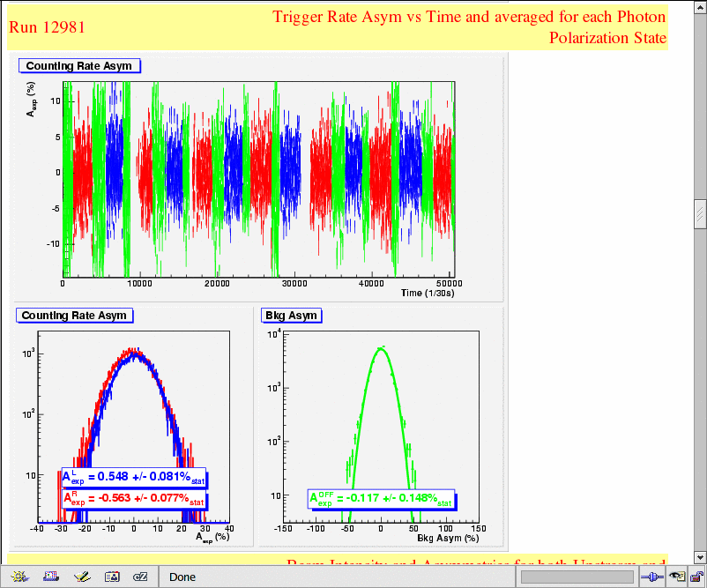The height and width of the screenshot is (588, 707).
Task: Click the top 'Counting Rate Asym' plot title
Action: pos(79,66)
